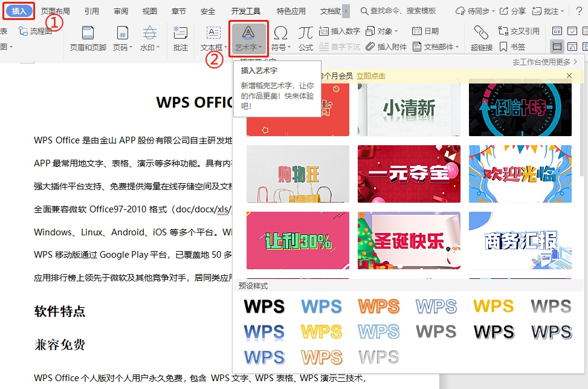The width and height of the screenshot is (588, 389).
Task: Click the 超链接 hyperlink icon
Action: pyautogui.click(x=481, y=33)
